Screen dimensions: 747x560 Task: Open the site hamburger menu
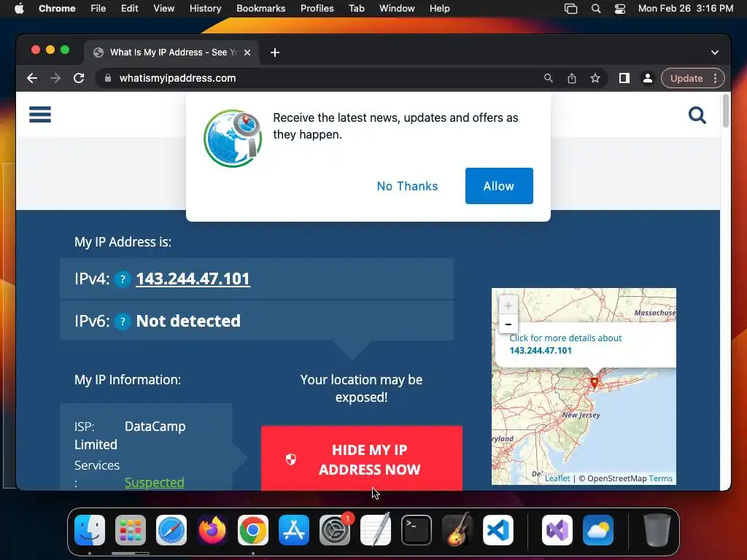pos(40,114)
